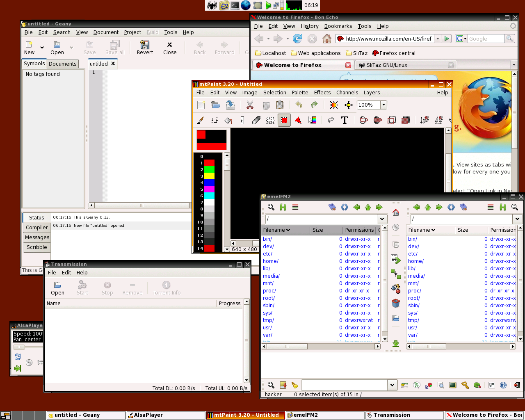Open the Bookmarks menu in Firefox

point(338,26)
